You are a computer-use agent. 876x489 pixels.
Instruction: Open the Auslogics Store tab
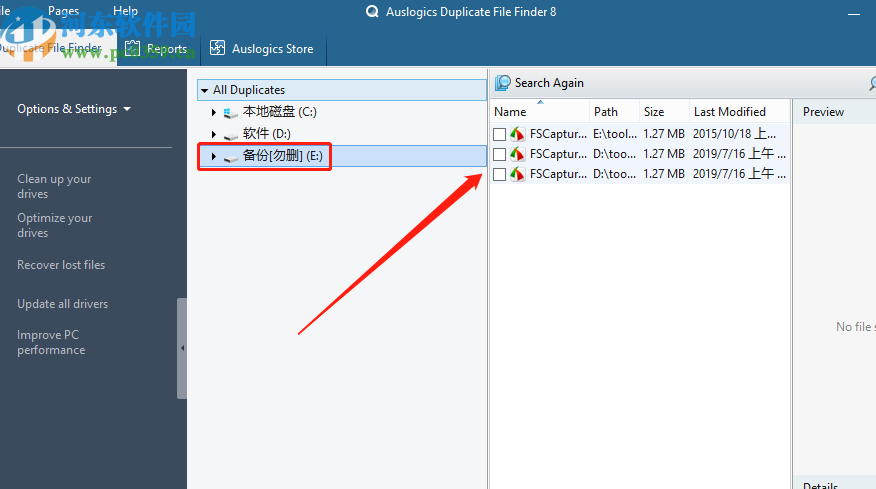(x=261, y=49)
